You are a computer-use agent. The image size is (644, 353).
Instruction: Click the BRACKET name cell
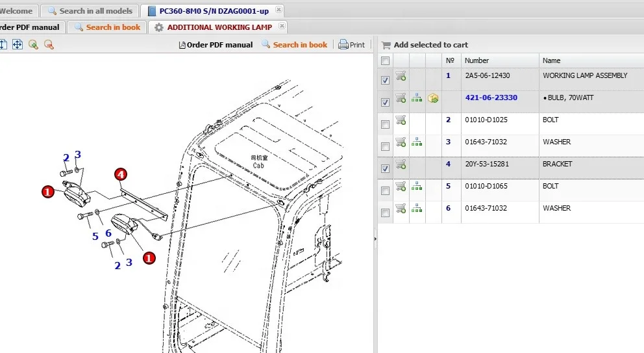click(x=558, y=164)
